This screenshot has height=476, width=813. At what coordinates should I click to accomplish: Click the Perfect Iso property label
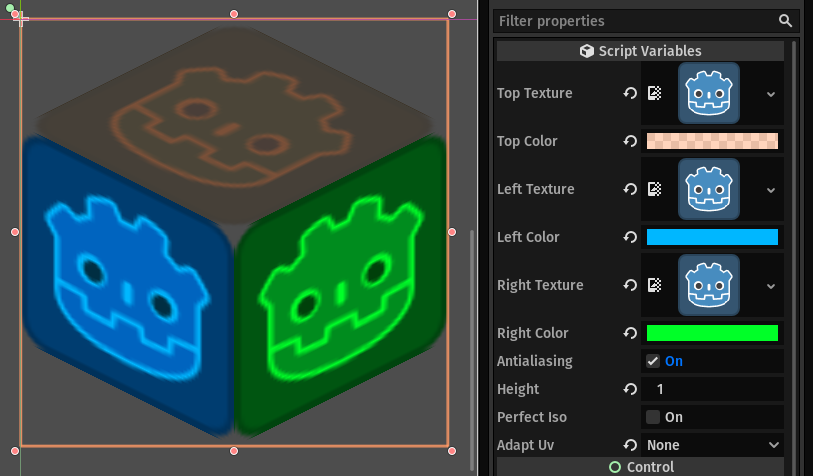(x=531, y=417)
